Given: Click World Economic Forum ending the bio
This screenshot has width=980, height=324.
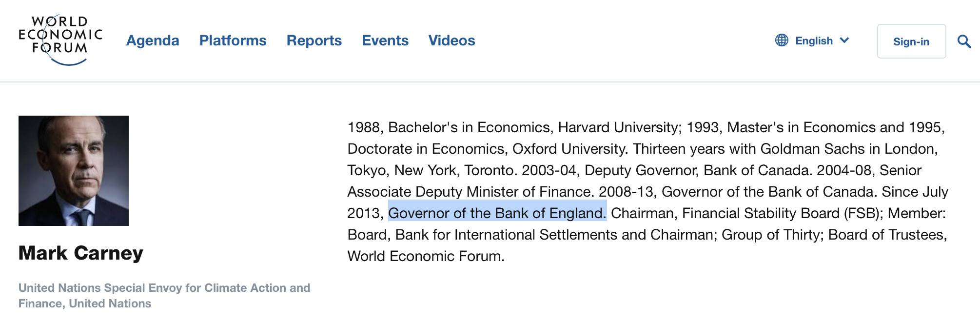Looking at the screenshot, I should pos(426,256).
